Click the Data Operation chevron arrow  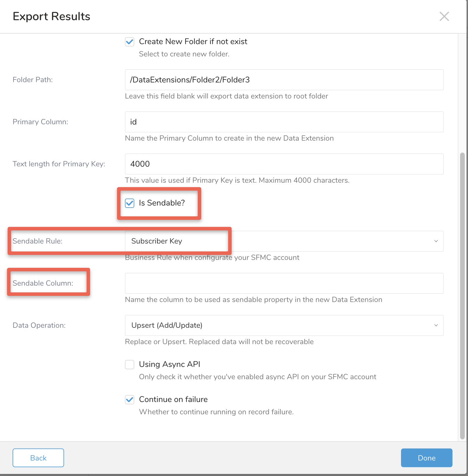click(x=436, y=325)
